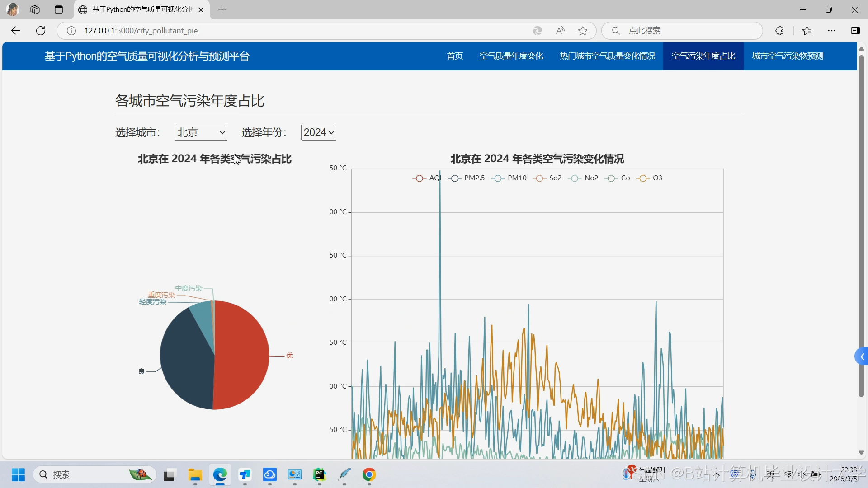The image size is (868, 488).
Task: Open the year dropdown showing 2024
Action: coord(318,132)
